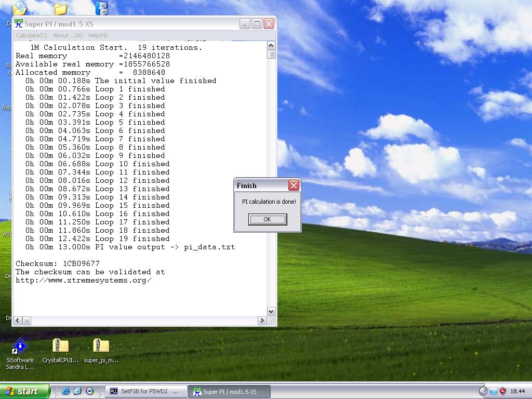The height and width of the screenshot is (399, 532).
Task: Click the 'Loop 14 finished' line
Action: coord(97,197)
